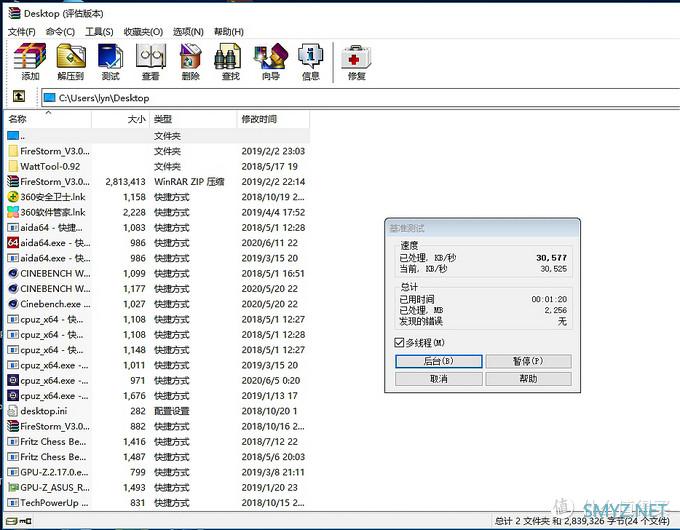Sort by the Name (名称) column header
Screen dimensions: 680x530
pyautogui.click(x=48, y=119)
